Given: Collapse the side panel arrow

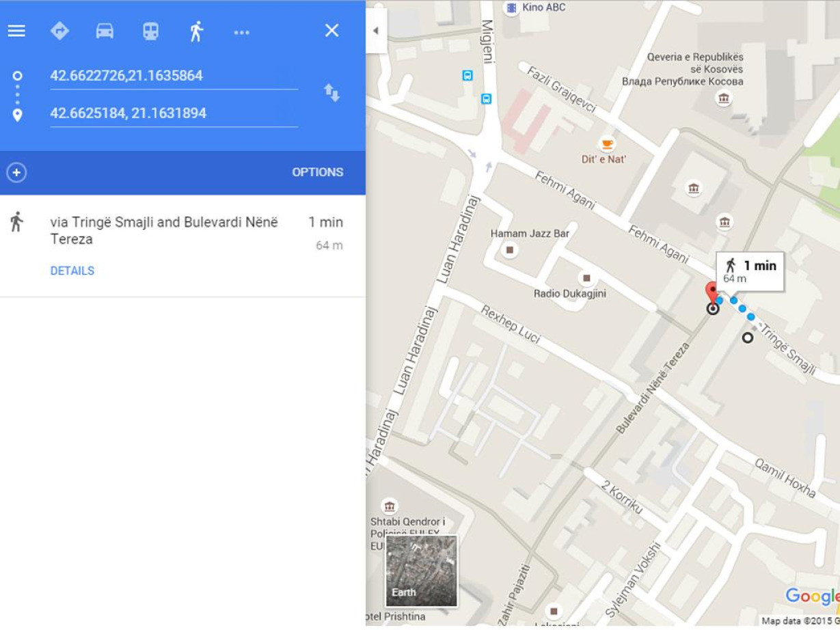Looking at the screenshot, I should [x=375, y=31].
